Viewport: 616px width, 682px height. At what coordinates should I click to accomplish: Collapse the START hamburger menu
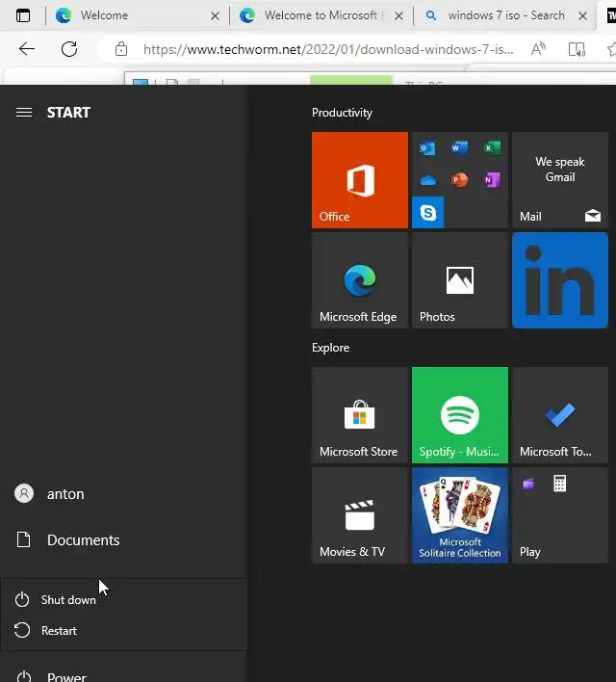pyautogui.click(x=24, y=113)
